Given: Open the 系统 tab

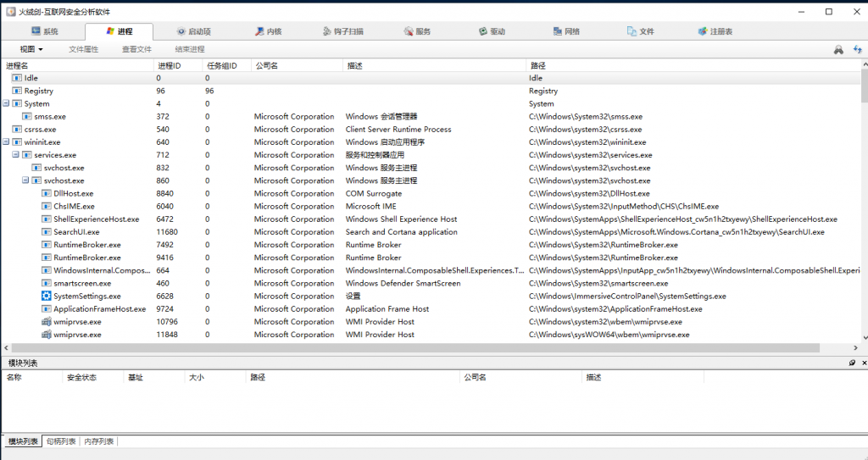Looking at the screenshot, I should [x=44, y=31].
